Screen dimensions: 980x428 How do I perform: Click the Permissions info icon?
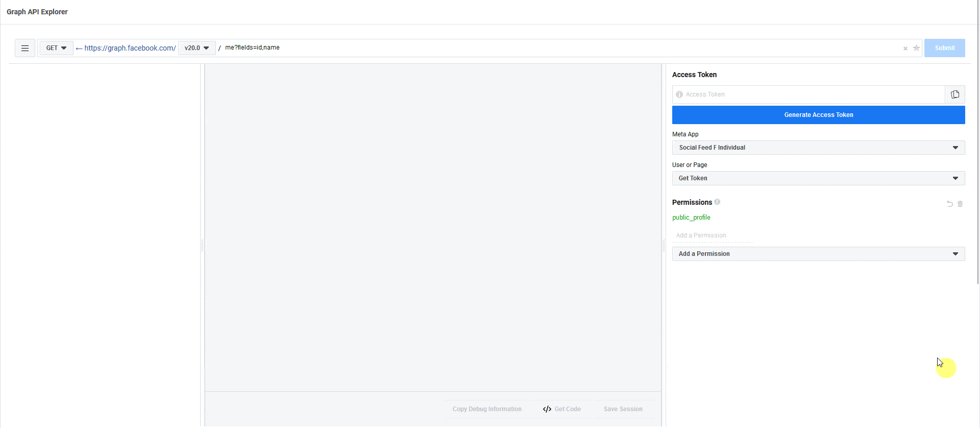coord(717,202)
